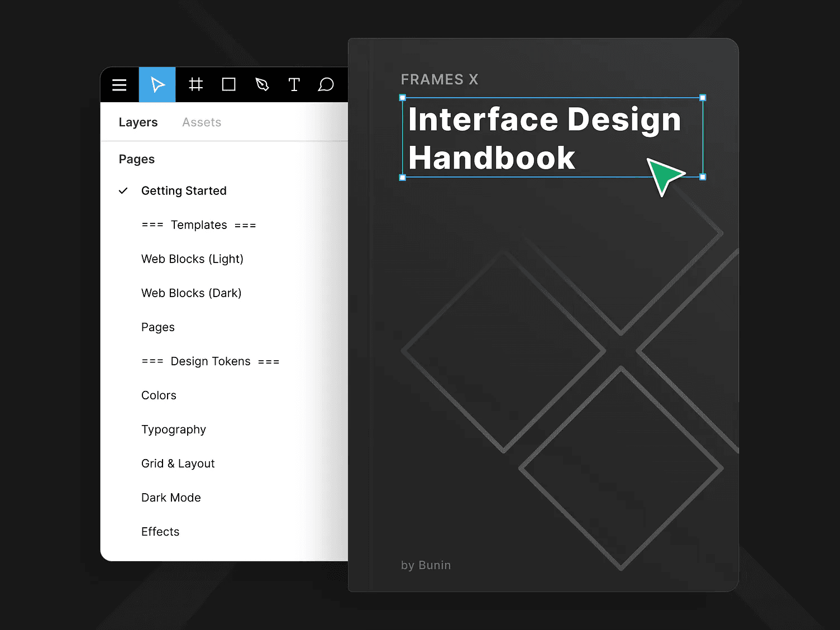The width and height of the screenshot is (840, 630).
Task: Select the Frame tool
Action: point(195,84)
